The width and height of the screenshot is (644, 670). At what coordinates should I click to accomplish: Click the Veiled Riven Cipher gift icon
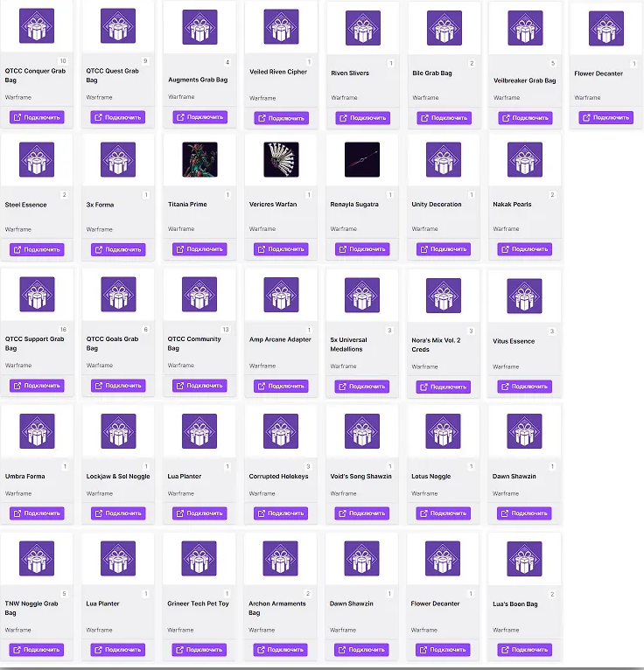pos(281,27)
